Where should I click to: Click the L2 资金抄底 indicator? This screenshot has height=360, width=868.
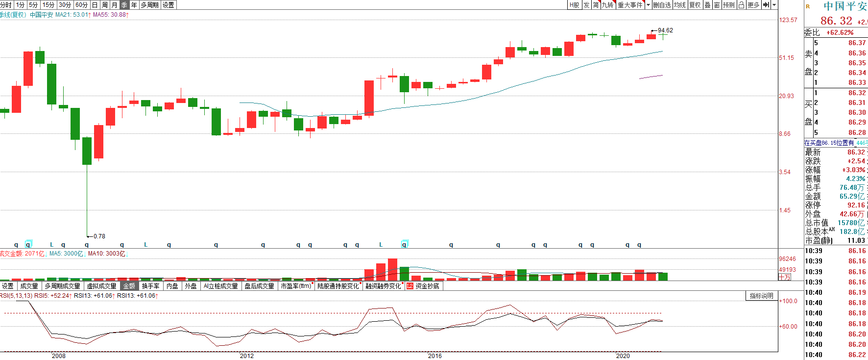point(423,286)
